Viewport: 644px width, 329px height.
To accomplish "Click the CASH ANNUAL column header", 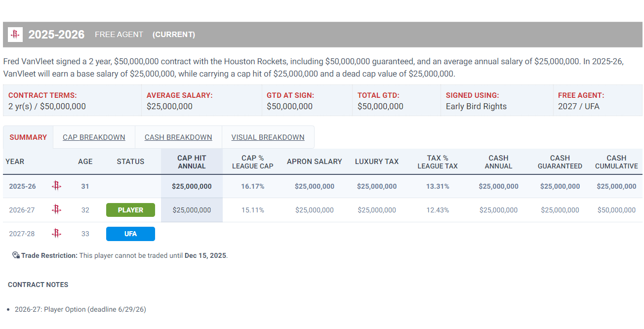I will pyautogui.click(x=498, y=162).
